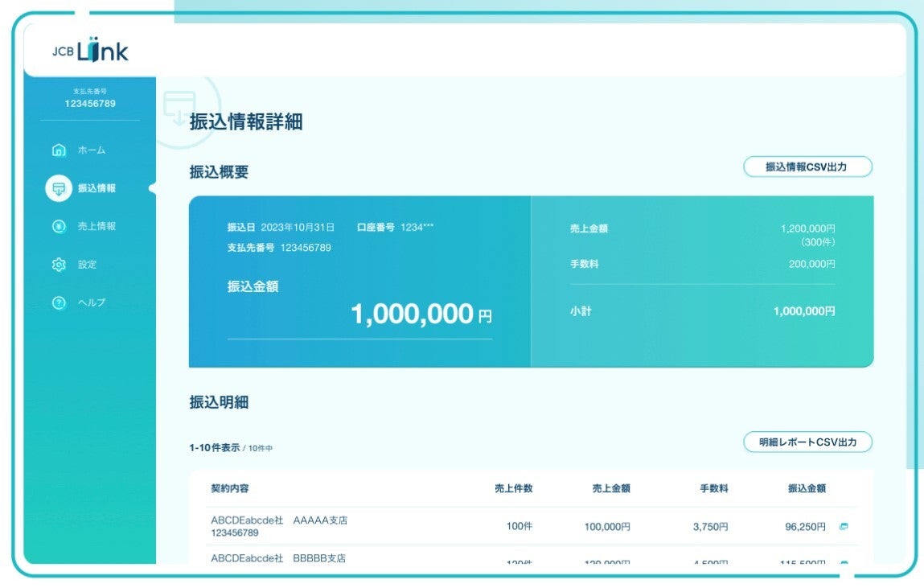Click 売上金額 column header in details table
This screenshot has width=924, height=588.
[x=611, y=488]
